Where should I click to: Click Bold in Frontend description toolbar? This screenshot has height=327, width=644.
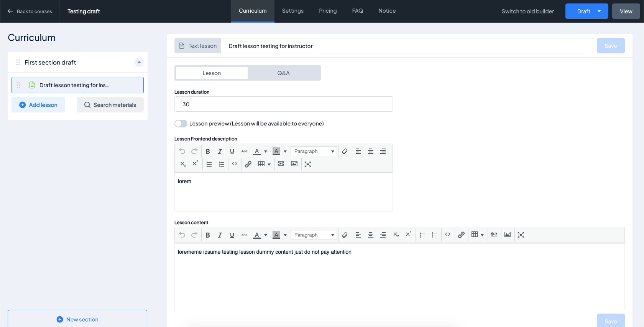(x=208, y=152)
